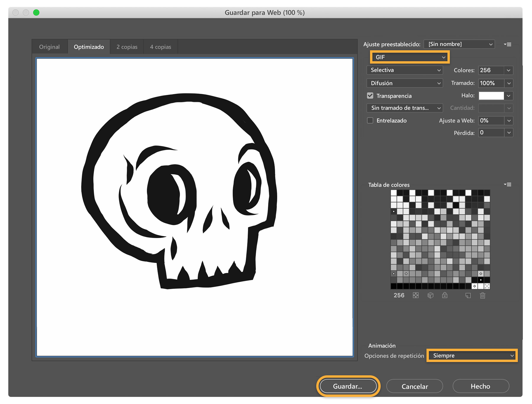Viewport: 532px width, 404px height.
Task: Click the web-safe cube icon
Action: coord(430,295)
